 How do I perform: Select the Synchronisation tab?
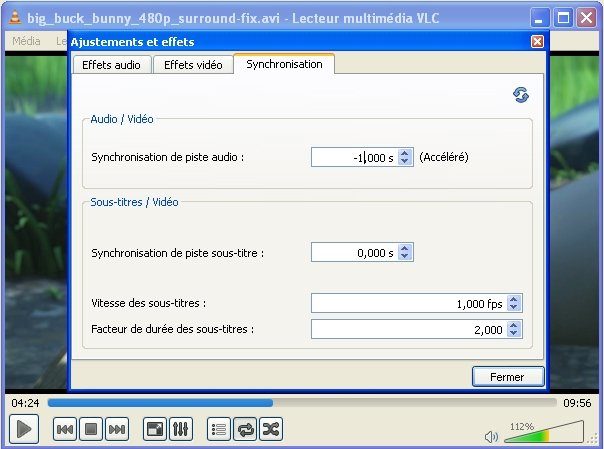point(284,64)
